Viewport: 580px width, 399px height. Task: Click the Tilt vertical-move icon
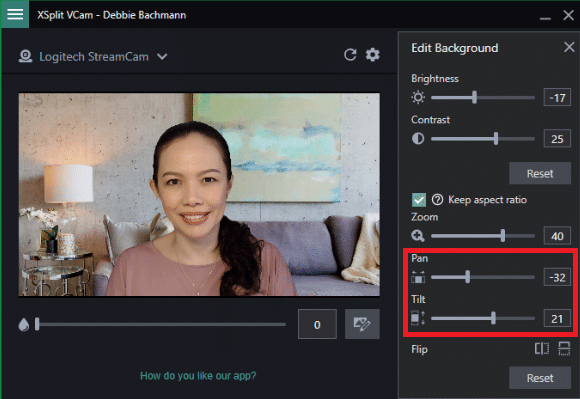tap(418, 318)
